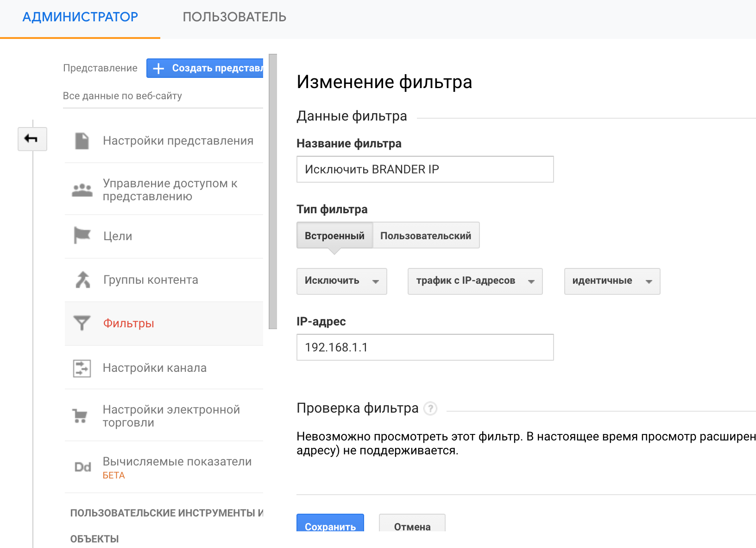The height and width of the screenshot is (548, 756).
Task: Click the flag icon next to Цели
Action: (82, 236)
